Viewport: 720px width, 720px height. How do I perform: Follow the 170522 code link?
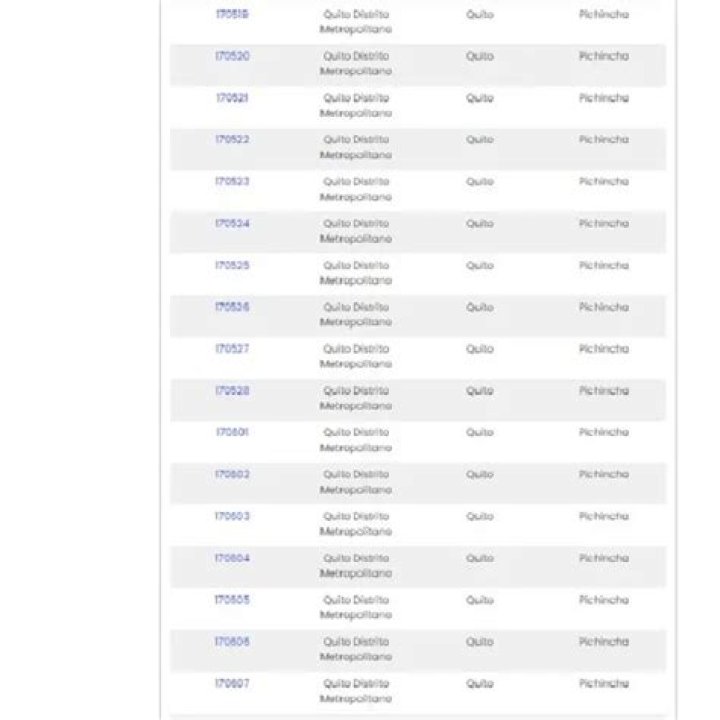click(232, 140)
